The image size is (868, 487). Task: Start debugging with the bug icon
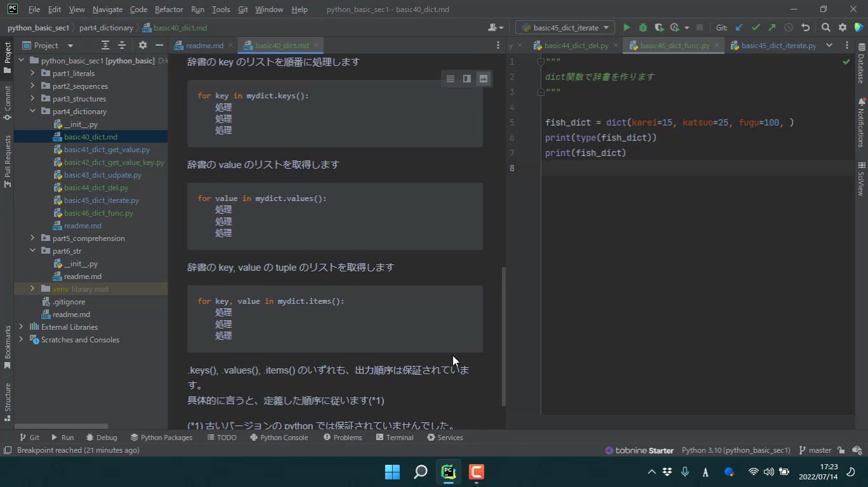click(643, 27)
